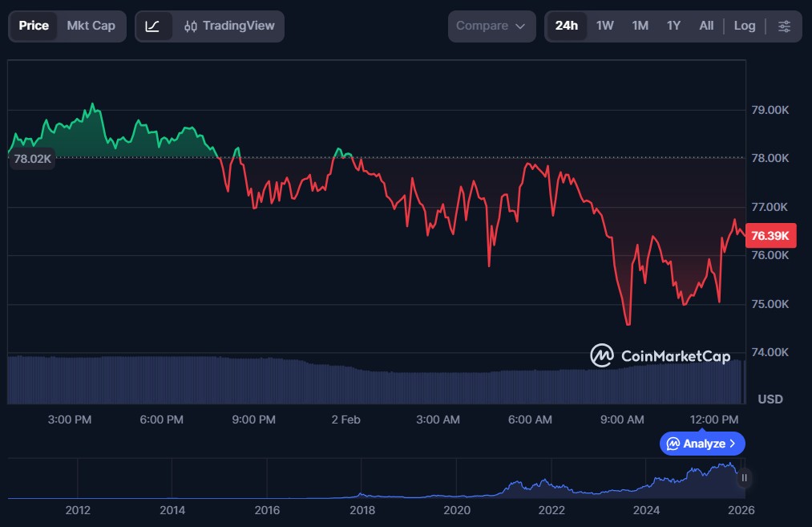
Task: Show the All time range
Action: [705, 26]
